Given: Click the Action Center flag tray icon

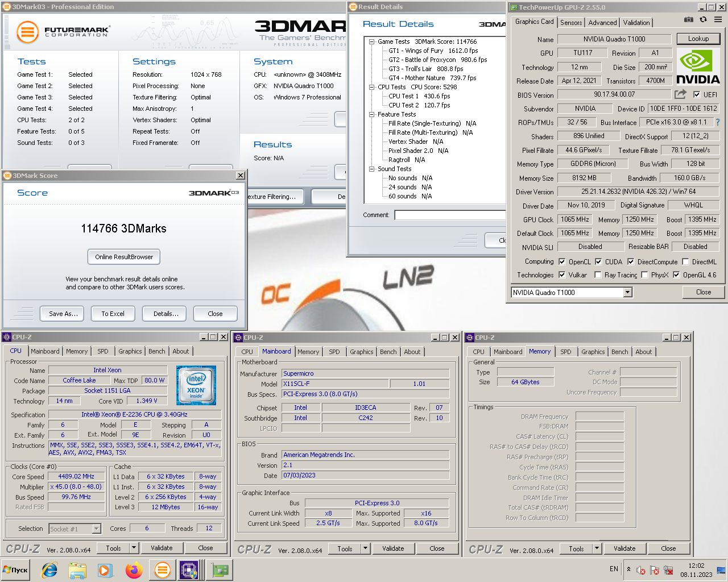Looking at the screenshot, I should pyautogui.click(x=655, y=570).
